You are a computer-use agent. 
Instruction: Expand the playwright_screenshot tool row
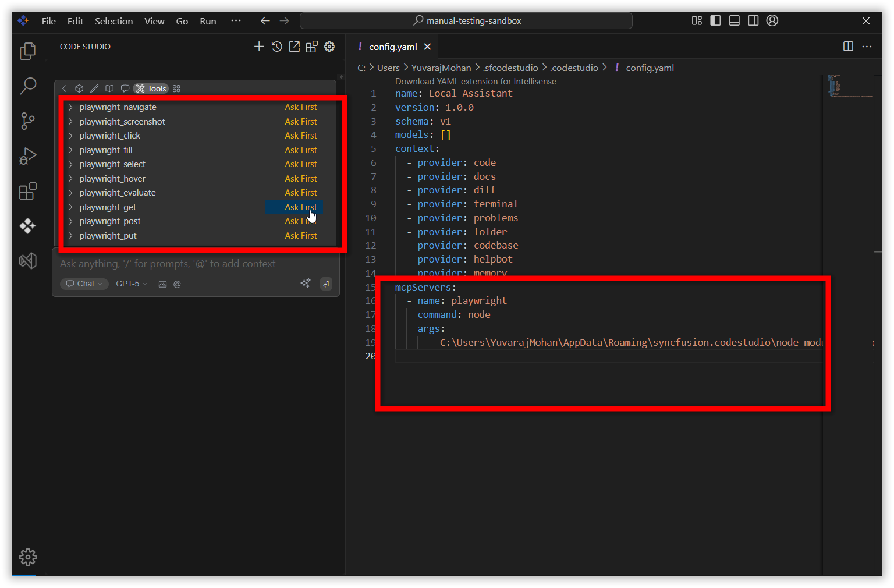tap(70, 122)
